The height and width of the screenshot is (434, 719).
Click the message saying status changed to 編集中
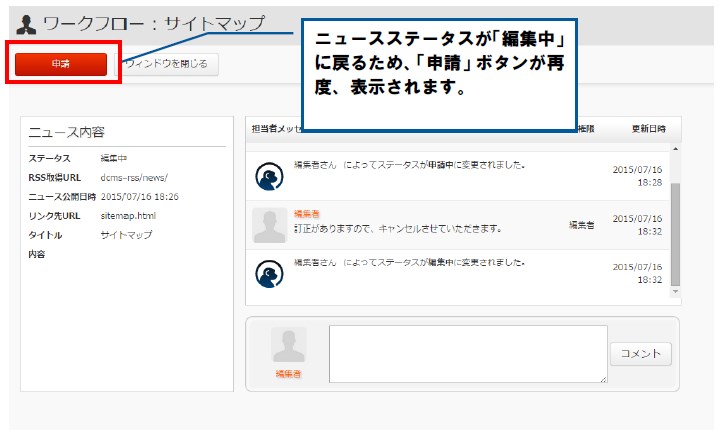tap(409, 262)
